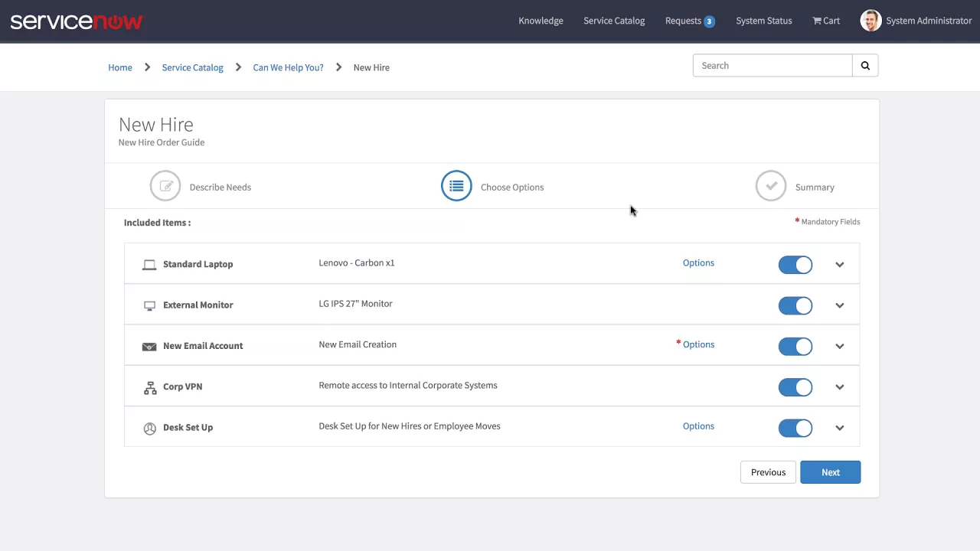Click the Corp VPN network icon
The width and height of the screenshot is (980, 551).
149,386
